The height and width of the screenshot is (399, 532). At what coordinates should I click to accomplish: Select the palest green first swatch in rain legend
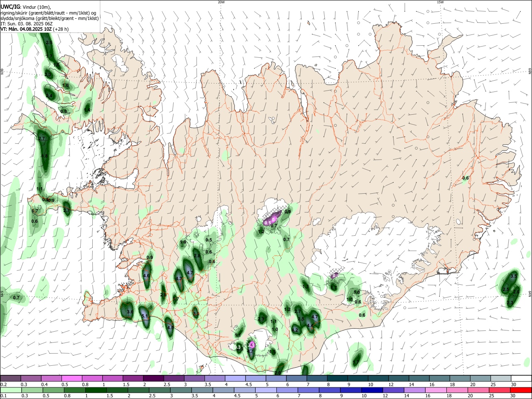pos(10,390)
